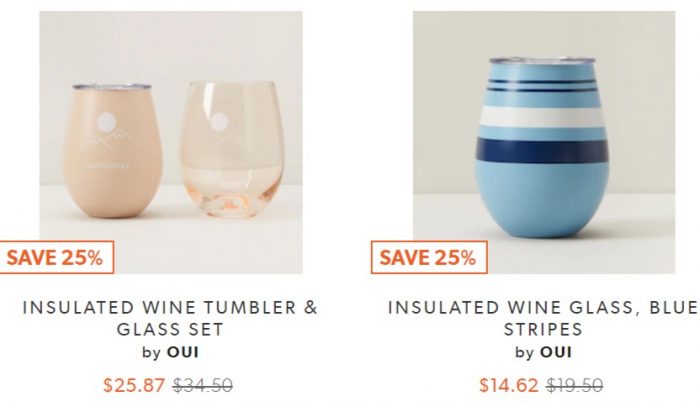Select the peach insulated tumbler in the photo
The width and height of the screenshot is (700, 402).
click(x=112, y=150)
